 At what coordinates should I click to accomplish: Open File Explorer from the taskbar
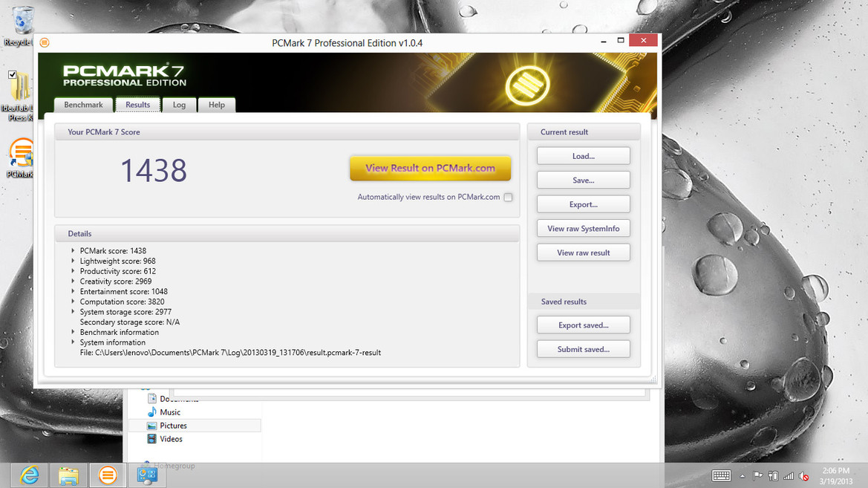68,475
